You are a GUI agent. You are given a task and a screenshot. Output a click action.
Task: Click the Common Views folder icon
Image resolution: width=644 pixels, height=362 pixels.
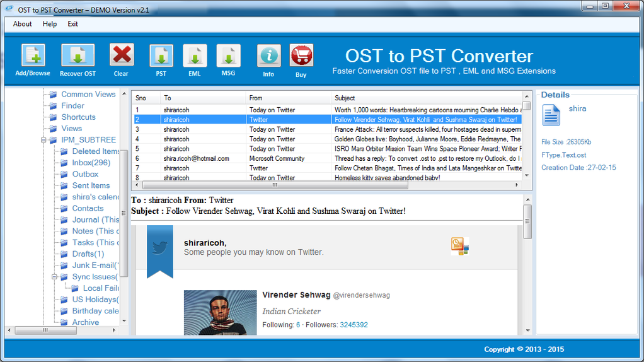click(x=53, y=95)
